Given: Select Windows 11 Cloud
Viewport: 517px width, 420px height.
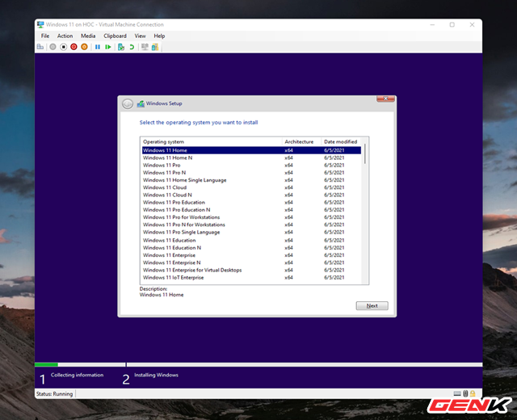Looking at the screenshot, I should [x=251, y=187].
